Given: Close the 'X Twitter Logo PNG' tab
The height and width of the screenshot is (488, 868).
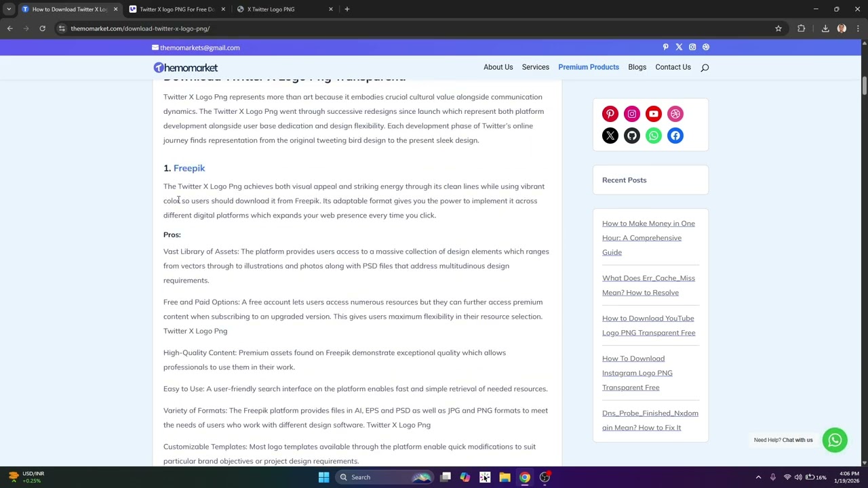Looking at the screenshot, I should coord(331,9).
